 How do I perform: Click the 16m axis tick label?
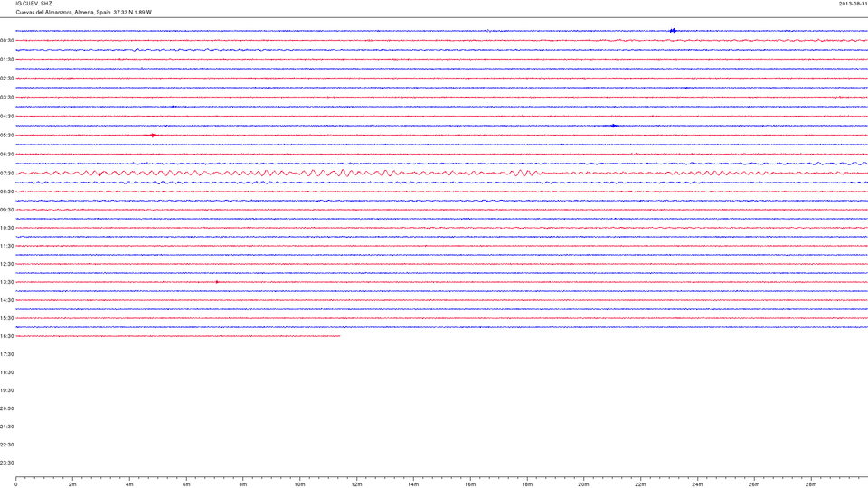tap(470, 484)
